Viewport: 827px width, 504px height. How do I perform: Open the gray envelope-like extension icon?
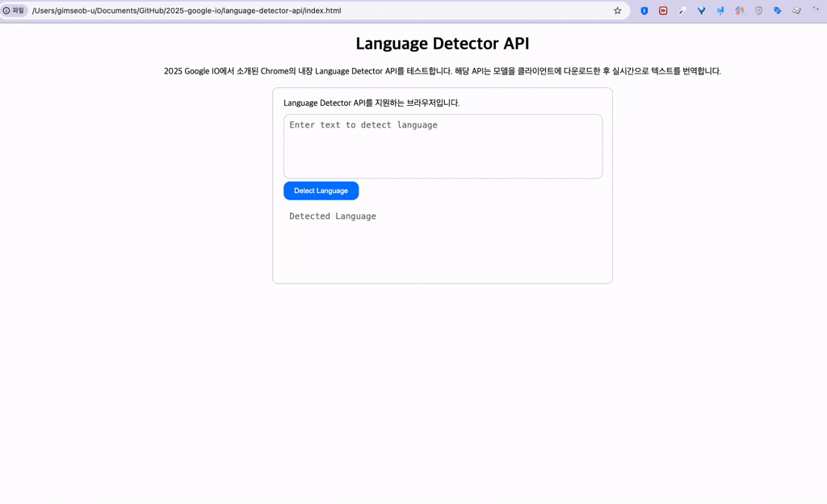coord(796,10)
